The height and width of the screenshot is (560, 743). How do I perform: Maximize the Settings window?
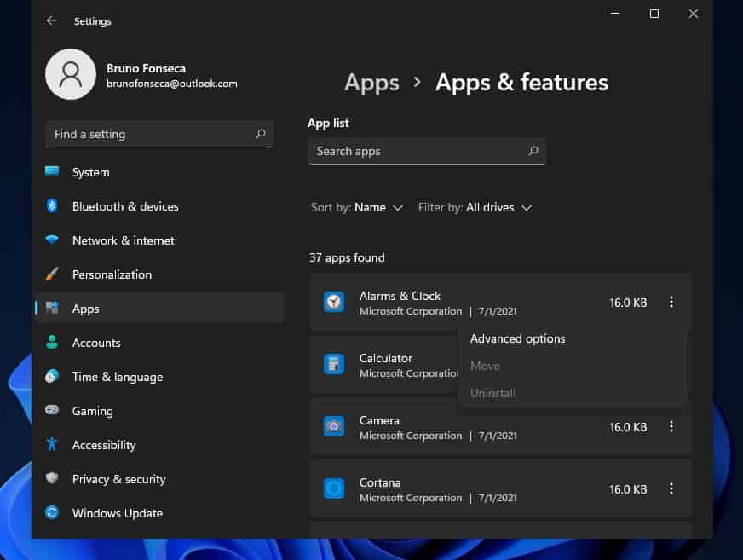point(654,14)
